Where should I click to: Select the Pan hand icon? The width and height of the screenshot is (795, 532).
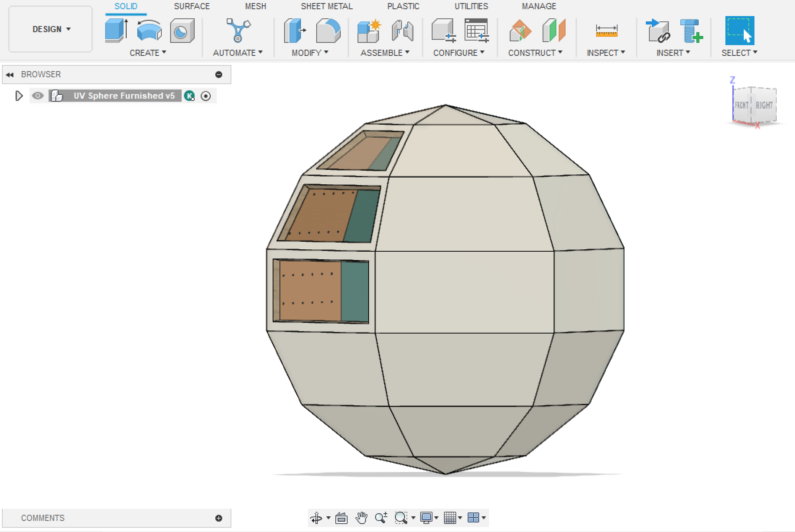tap(361, 518)
